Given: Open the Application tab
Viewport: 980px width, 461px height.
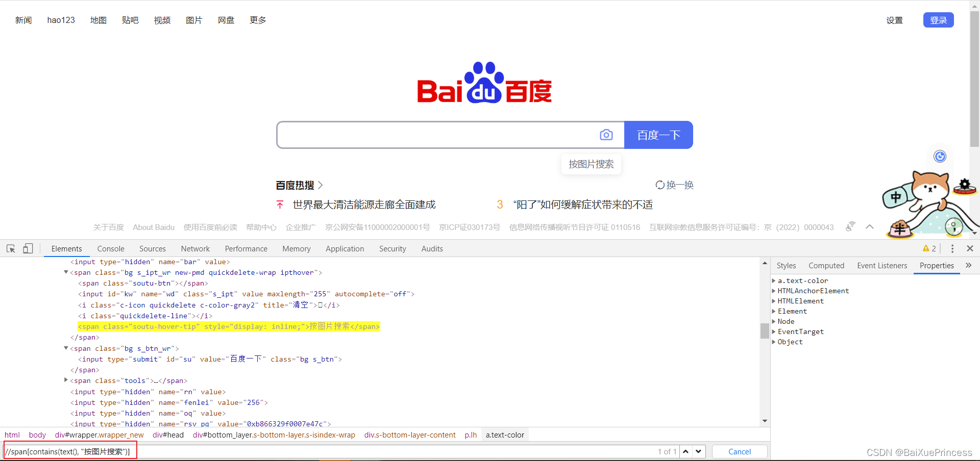Looking at the screenshot, I should coord(345,248).
